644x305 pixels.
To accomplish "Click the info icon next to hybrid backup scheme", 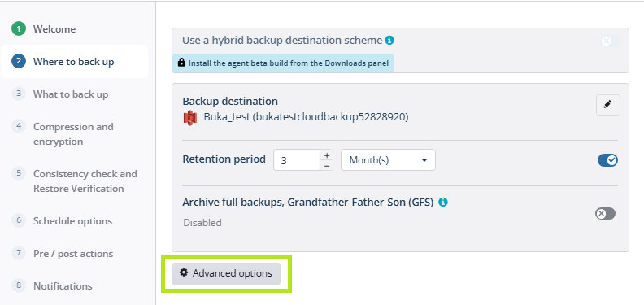I will point(389,41).
